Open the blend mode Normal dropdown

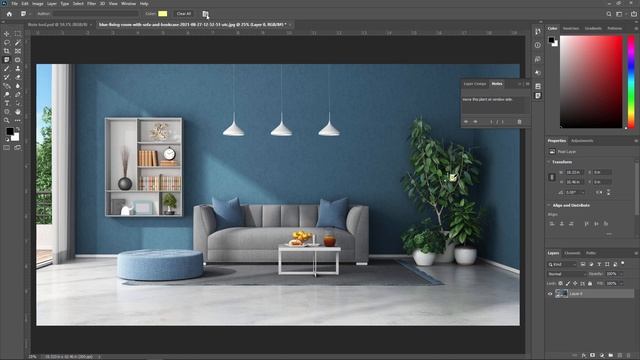567,274
